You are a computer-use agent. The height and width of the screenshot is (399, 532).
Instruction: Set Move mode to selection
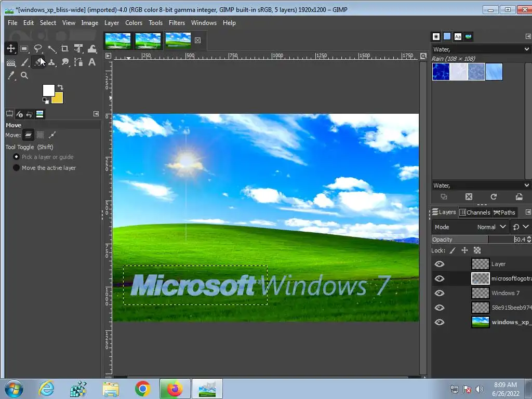[x=40, y=135]
